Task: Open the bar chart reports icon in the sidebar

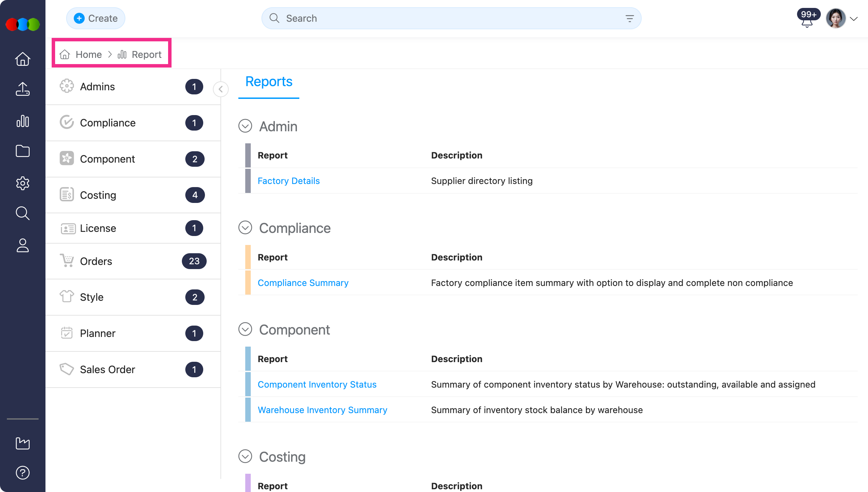Action: click(x=23, y=121)
